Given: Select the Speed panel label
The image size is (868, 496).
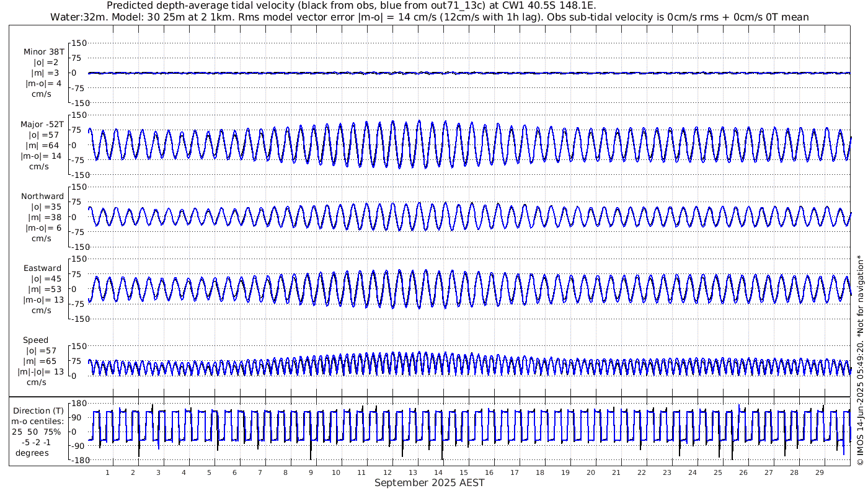Looking at the screenshot, I should (x=36, y=340).
